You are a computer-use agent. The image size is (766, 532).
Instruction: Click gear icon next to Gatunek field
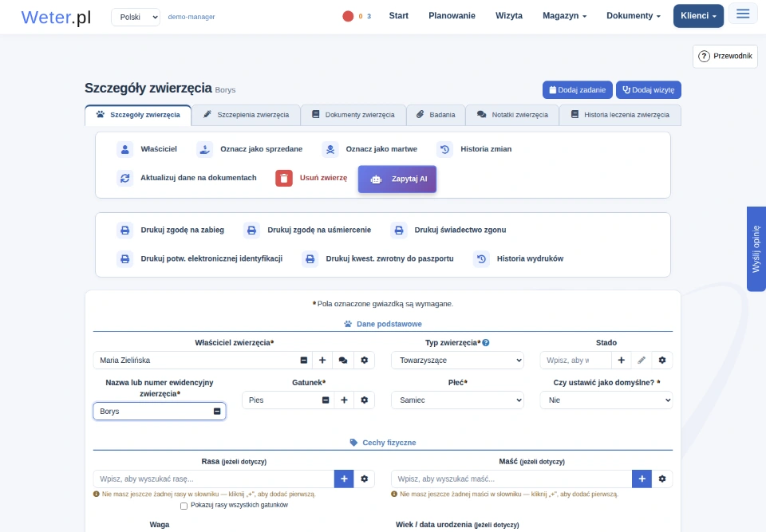[x=365, y=400]
